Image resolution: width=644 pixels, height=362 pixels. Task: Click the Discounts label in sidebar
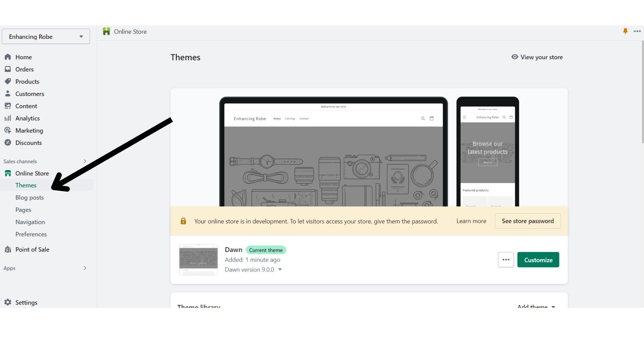[29, 143]
